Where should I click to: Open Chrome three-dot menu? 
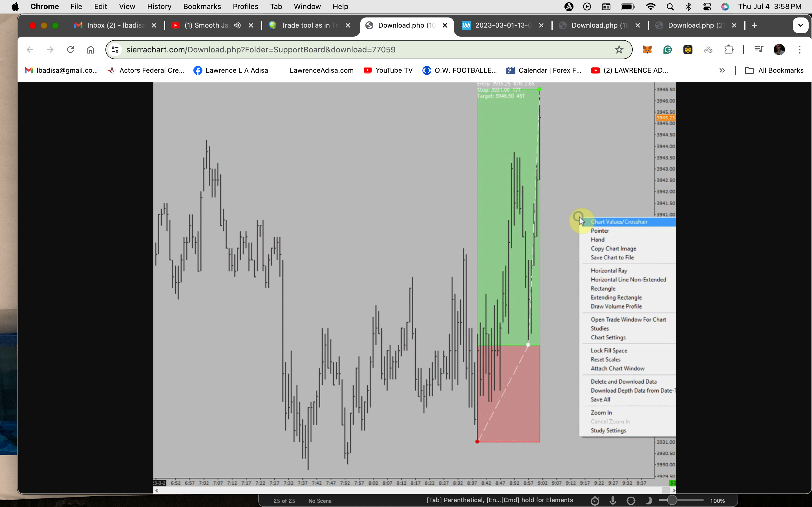(x=799, y=50)
